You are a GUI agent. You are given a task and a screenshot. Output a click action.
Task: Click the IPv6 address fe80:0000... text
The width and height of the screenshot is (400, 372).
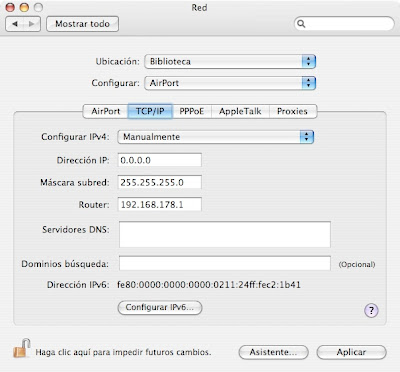point(209,285)
